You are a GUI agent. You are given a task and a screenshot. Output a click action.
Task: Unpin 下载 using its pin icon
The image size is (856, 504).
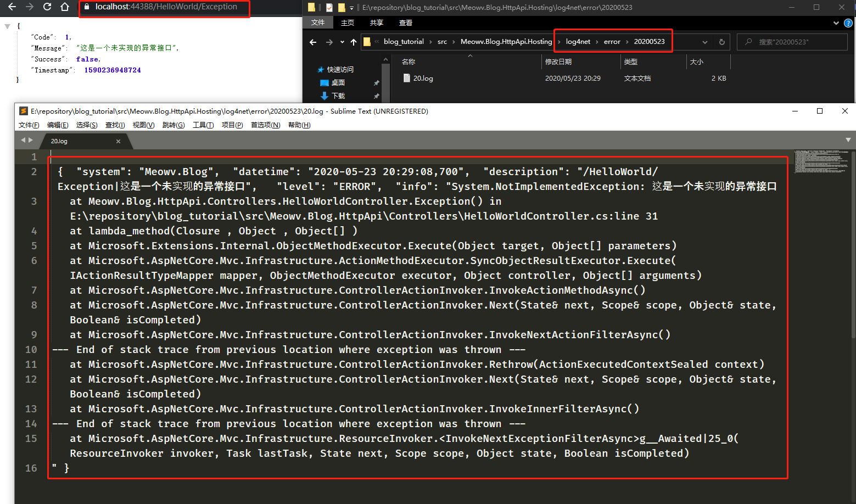tap(377, 96)
